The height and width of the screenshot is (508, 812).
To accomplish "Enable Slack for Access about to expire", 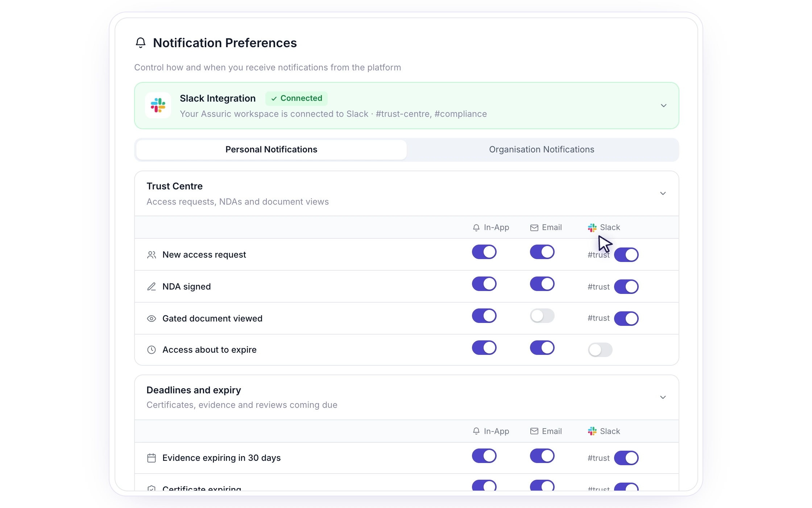I will point(600,350).
